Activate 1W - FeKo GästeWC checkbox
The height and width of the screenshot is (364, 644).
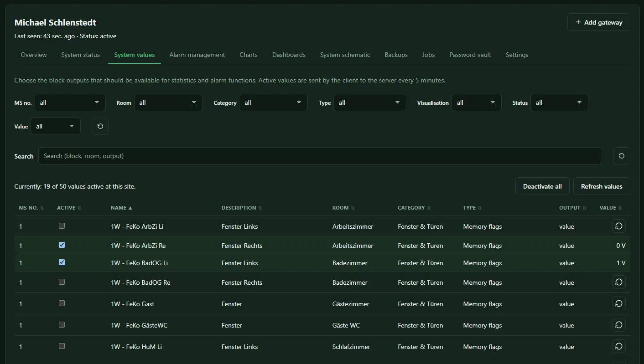(62, 324)
